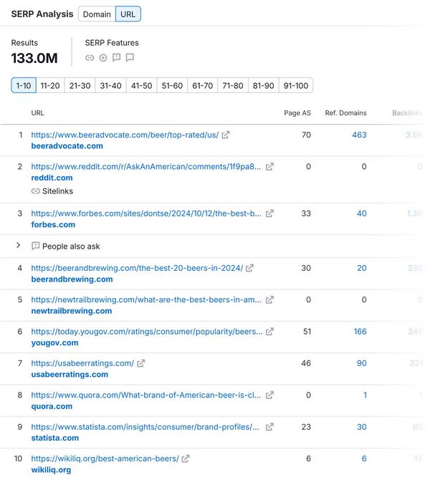Click the beerandbrewing.com domain link
Screen dimensions: 448x480
tap(72, 279)
